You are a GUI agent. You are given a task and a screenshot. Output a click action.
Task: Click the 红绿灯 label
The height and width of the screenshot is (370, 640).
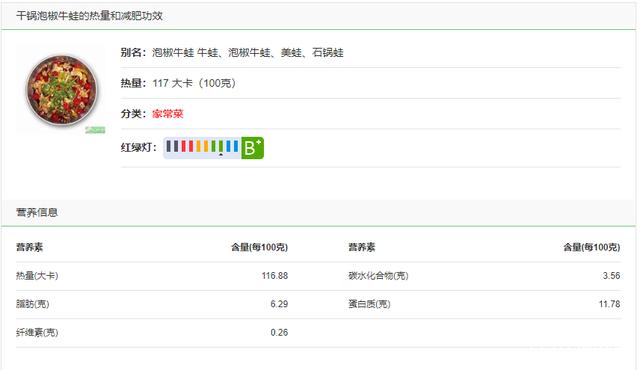point(139,148)
